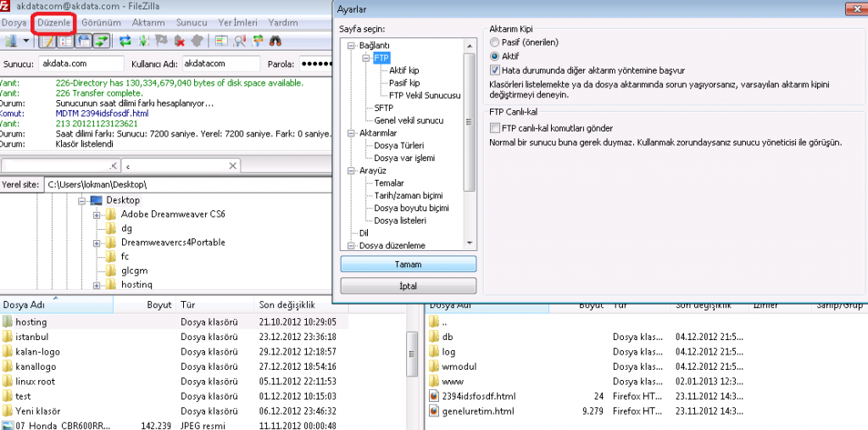Toggle synchronized browsing icon

click(x=258, y=41)
